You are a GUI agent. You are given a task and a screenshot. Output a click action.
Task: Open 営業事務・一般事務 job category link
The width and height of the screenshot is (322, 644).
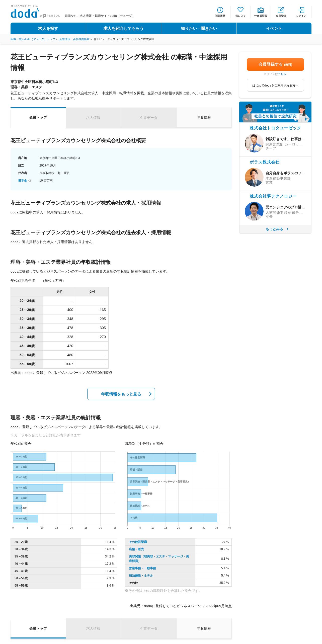pos(142,568)
